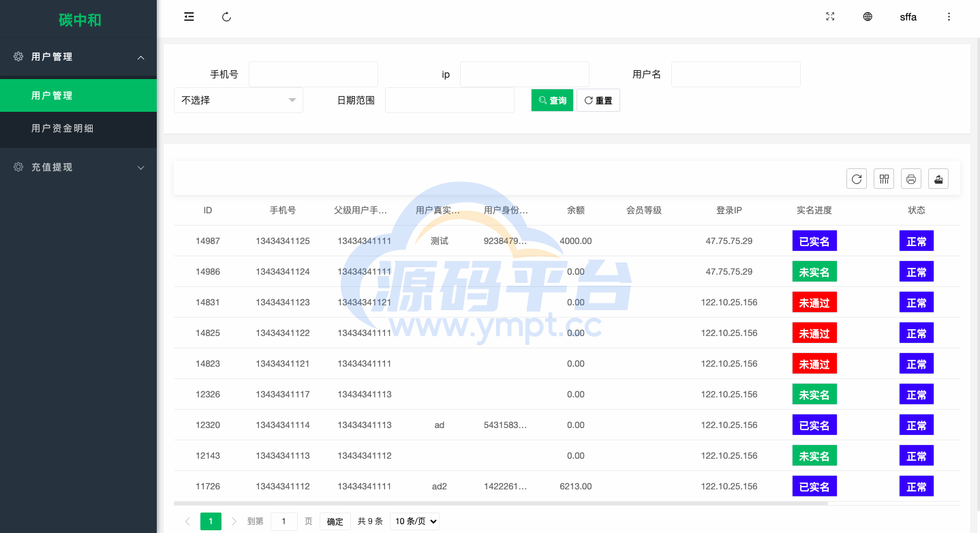
Task: Refresh the table with the reload icon
Action: (857, 179)
